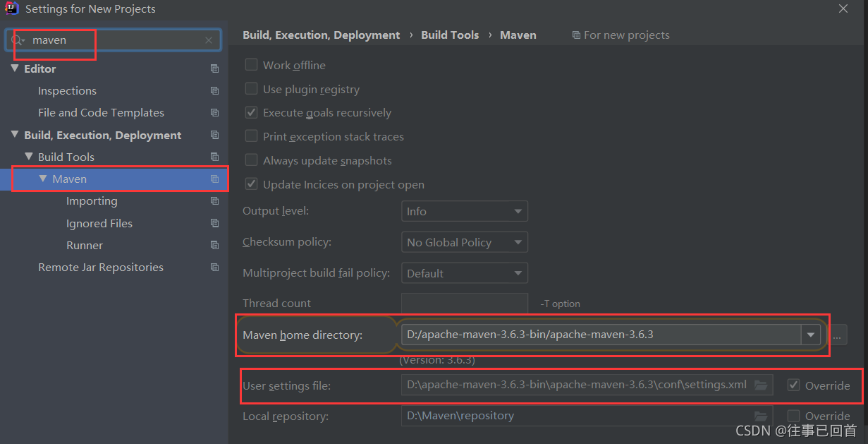
Task: Click project-level icon beside Ignored Files
Action: click(x=214, y=224)
